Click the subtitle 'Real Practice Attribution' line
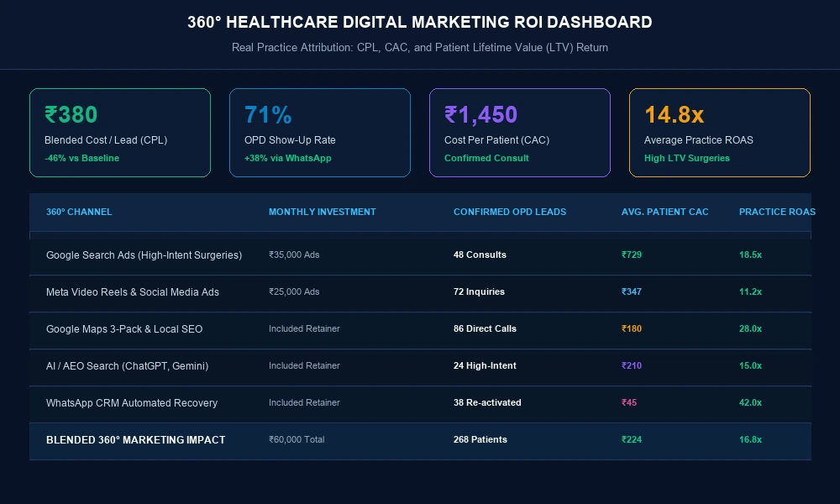The image size is (840, 504). [419, 48]
